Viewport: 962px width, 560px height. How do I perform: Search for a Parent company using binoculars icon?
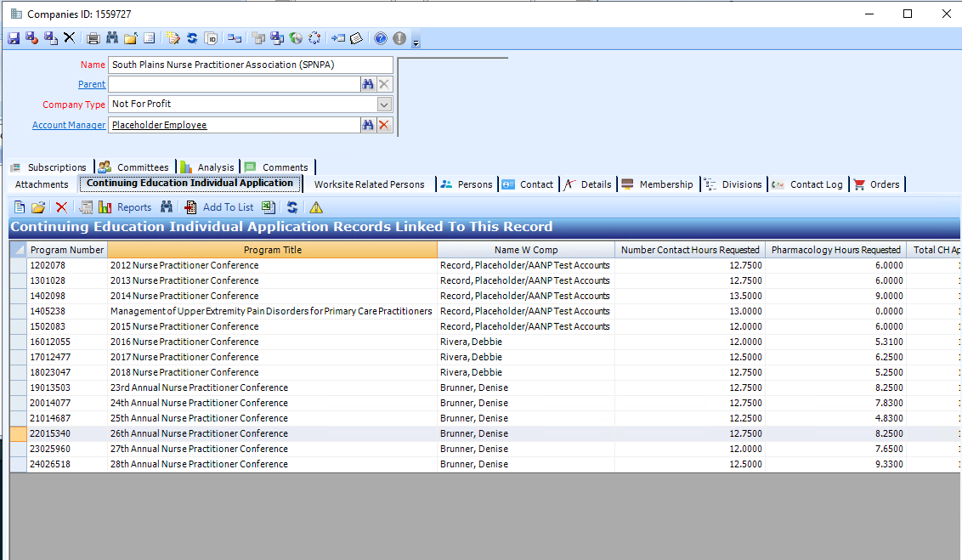tap(369, 84)
